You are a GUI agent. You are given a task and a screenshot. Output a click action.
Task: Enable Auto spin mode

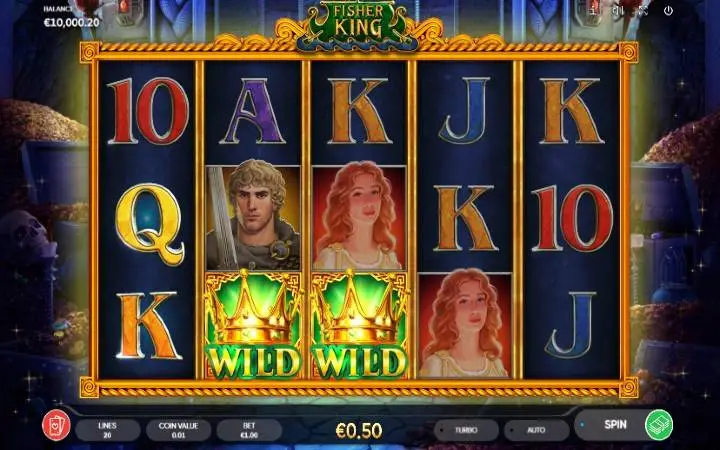tap(536, 430)
